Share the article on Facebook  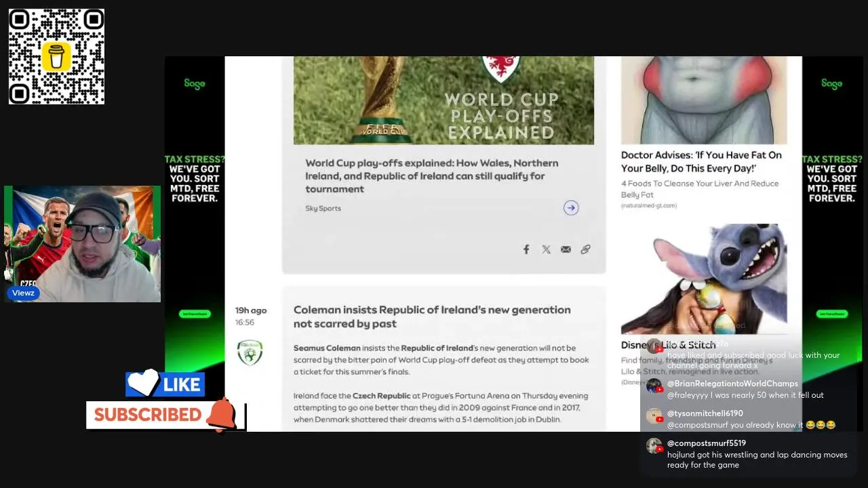pos(526,249)
